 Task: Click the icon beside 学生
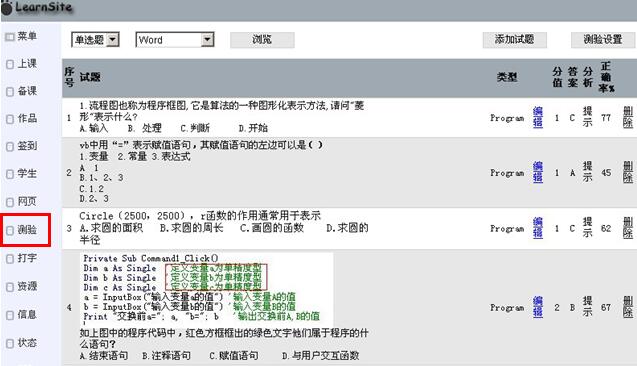10,174
